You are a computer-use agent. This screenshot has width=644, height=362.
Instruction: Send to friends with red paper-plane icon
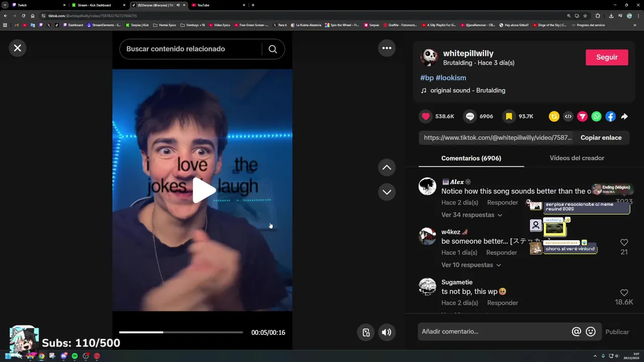point(582,116)
